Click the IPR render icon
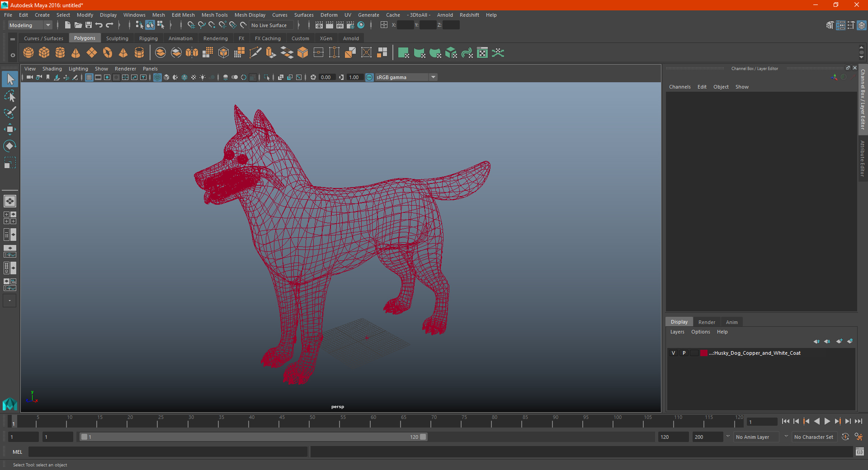This screenshot has height=470, width=868. click(340, 25)
